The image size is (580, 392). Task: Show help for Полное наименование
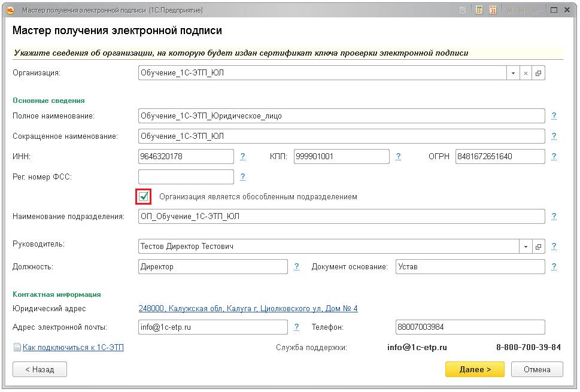tap(554, 116)
